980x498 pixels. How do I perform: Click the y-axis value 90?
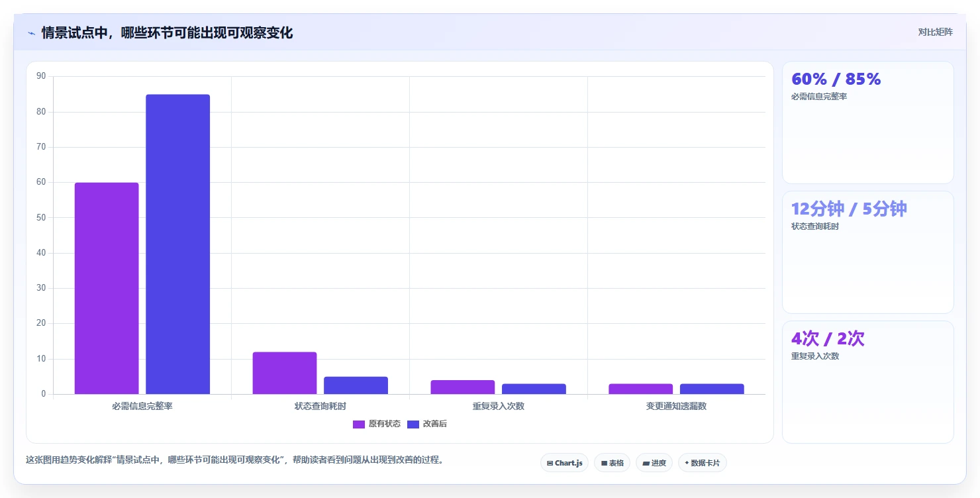(41, 76)
